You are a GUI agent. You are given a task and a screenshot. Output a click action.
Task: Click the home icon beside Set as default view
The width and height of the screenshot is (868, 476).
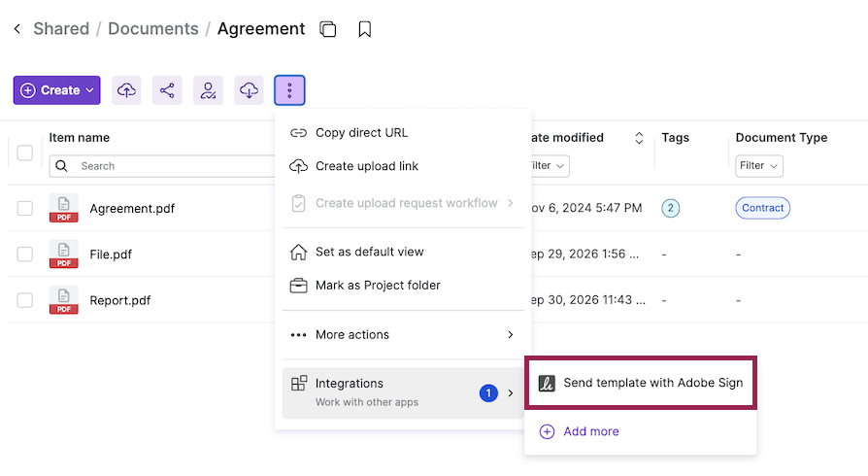298,253
